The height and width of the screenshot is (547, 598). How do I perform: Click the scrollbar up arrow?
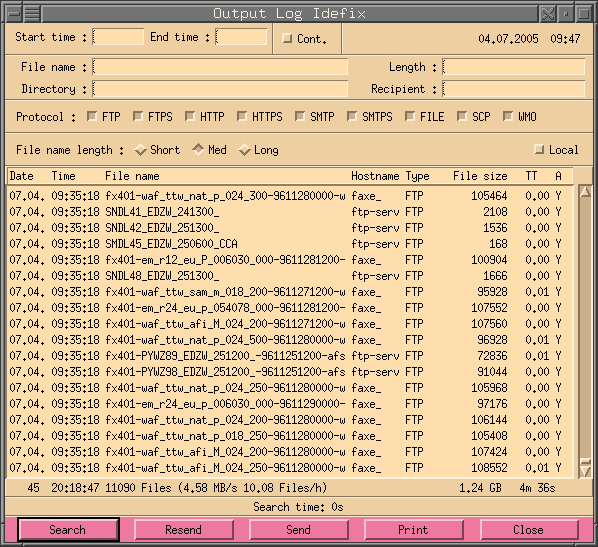tap(585, 191)
